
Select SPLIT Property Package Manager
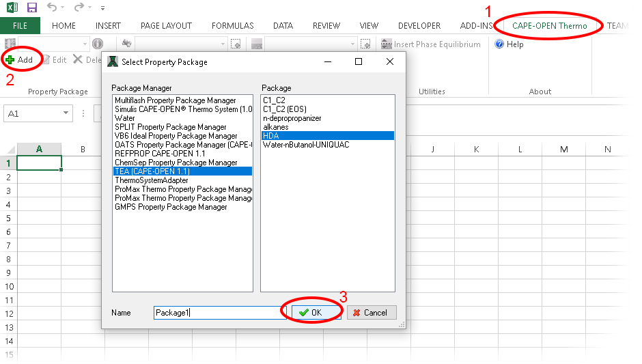tap(182, 127)
